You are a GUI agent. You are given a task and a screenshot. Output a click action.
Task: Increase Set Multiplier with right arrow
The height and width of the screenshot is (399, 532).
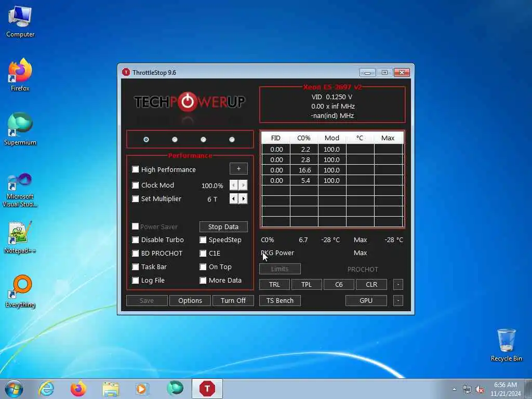click(243, 198)
